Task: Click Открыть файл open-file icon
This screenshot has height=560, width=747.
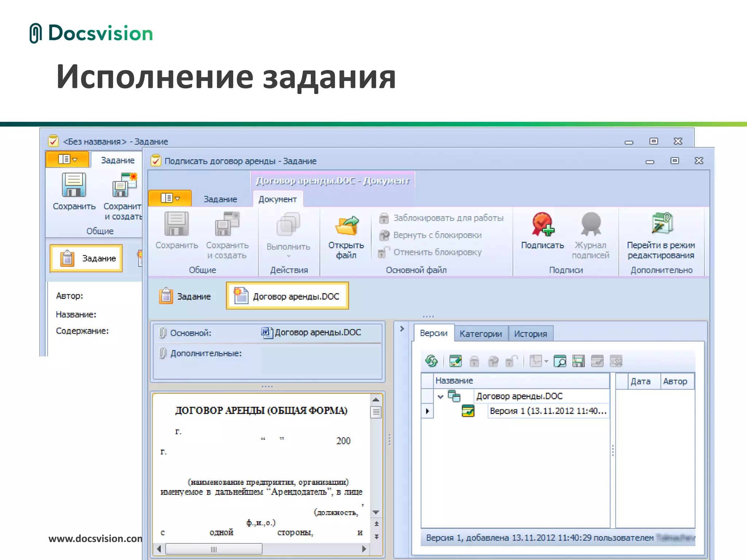Action: tap(347, 225)
